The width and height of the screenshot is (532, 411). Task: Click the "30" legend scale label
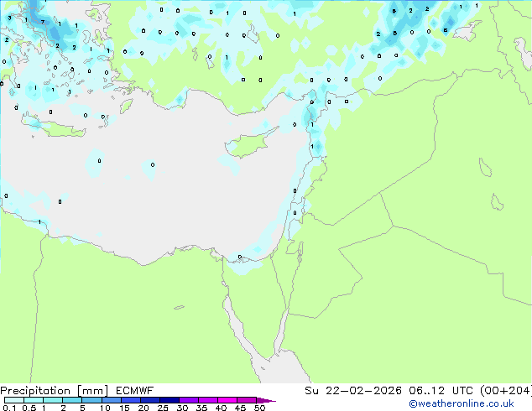[182, 408]
